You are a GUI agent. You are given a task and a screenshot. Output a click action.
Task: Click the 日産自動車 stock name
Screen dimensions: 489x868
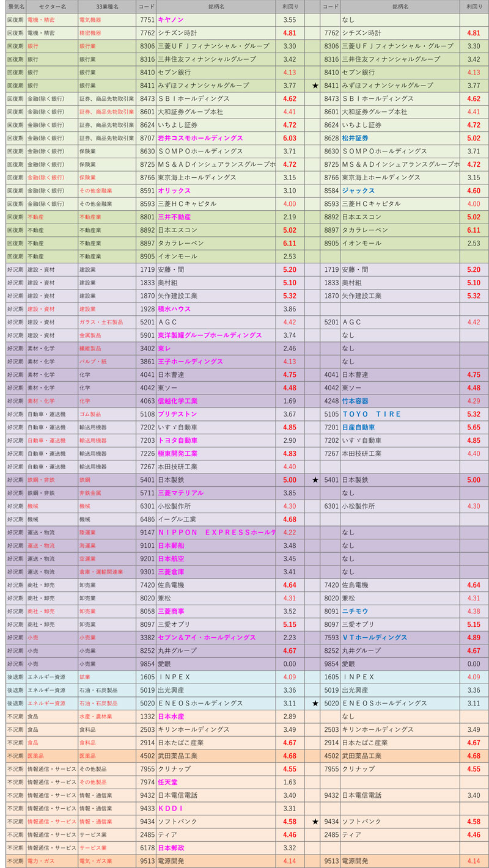click(359, 427)
